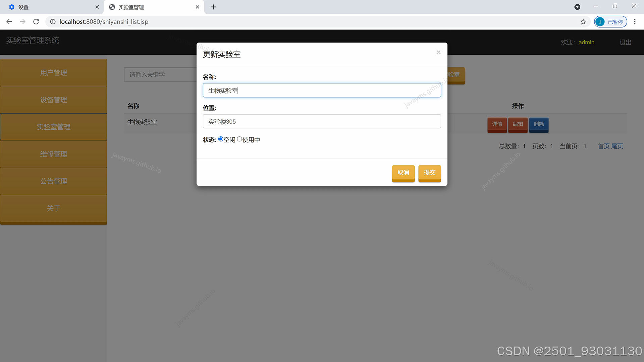Open the paused profile J button
The width and height of the screenshot is (644, 362).
(610, 22)
